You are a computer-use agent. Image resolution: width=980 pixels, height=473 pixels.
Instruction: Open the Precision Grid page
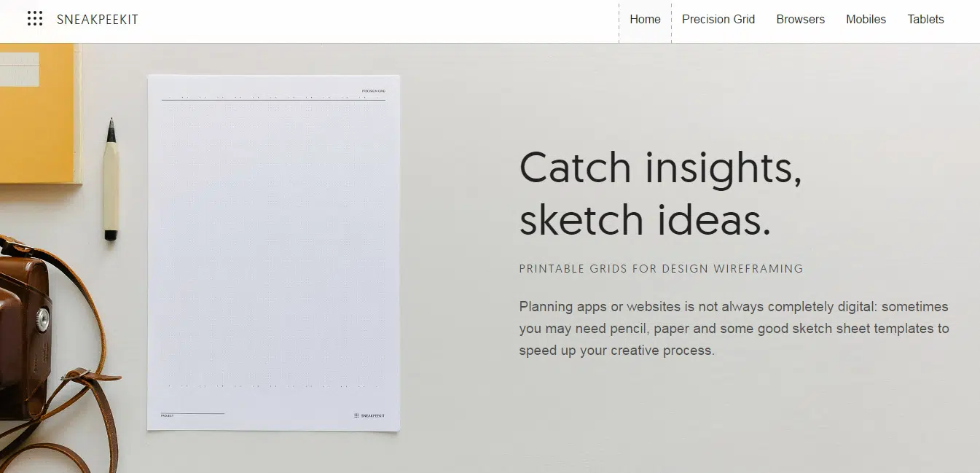click(x=718, y=20)
